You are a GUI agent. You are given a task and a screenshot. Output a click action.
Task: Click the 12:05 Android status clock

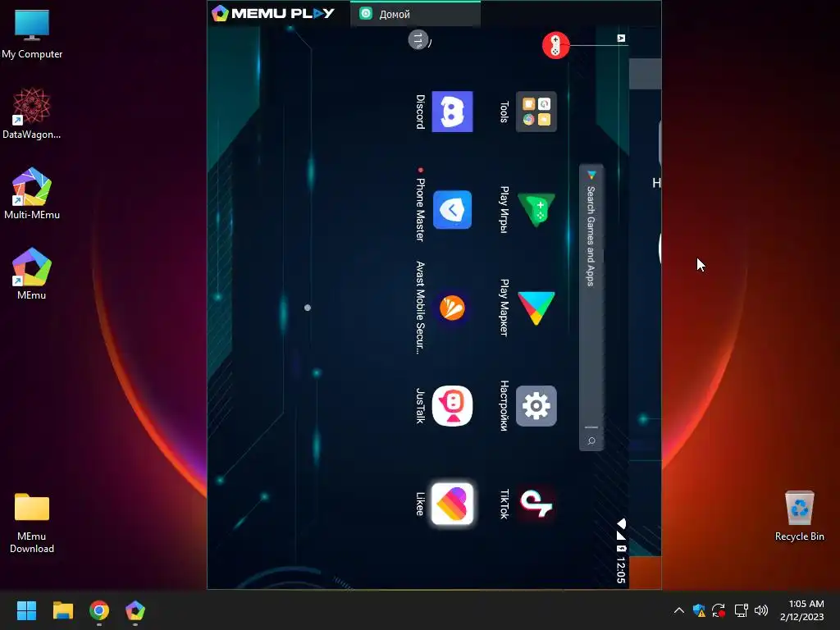click(621, 571)
